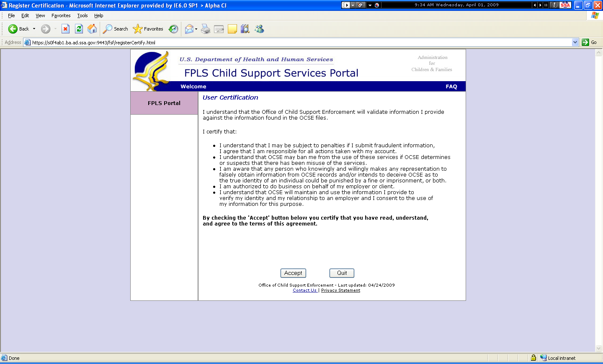The height and width of the screenshot is (364, 603).
Task: Open the Help menu
Action: (98, 15)
